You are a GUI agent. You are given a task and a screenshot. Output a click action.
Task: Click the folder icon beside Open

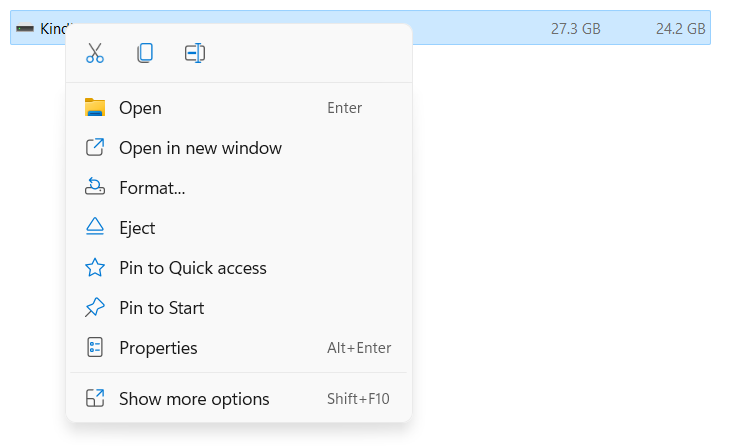[x=95, y=108]
